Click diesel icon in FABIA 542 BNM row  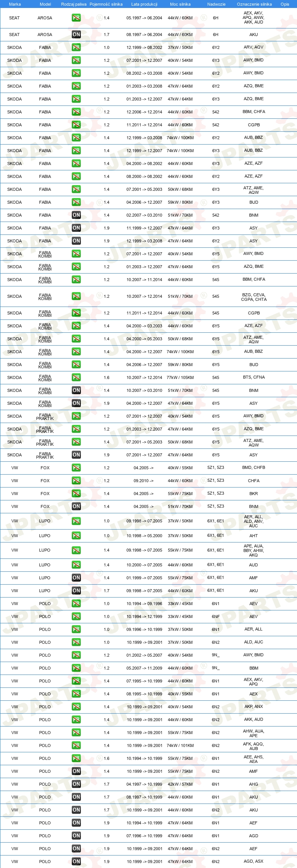76,215
